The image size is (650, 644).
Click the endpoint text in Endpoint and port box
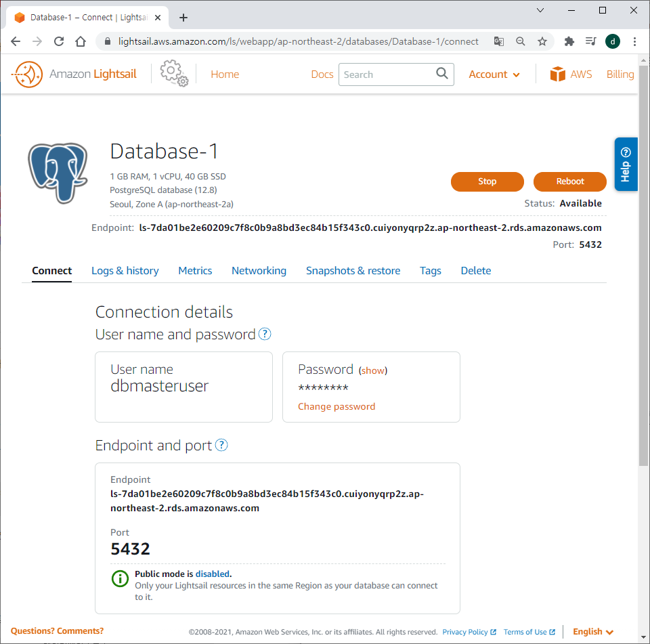pyautogui.click(x=267, y=501)
